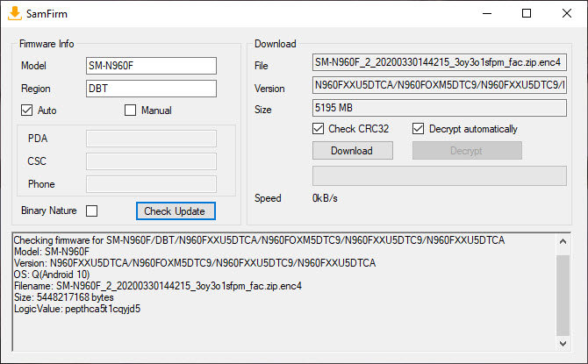
Task: Click the 'LogicValue: pepthca5t1cqyjd5' log line
Action: click(77, 309)
